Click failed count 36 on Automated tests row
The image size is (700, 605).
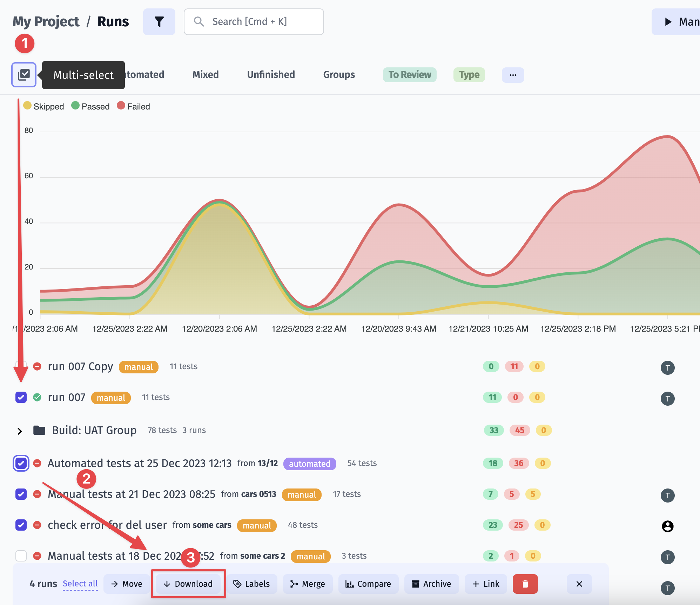(x=519, y=463)
